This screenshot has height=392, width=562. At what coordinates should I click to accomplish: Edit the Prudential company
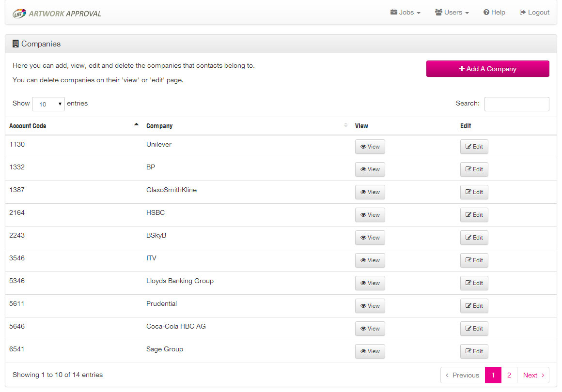click(474, 306)
